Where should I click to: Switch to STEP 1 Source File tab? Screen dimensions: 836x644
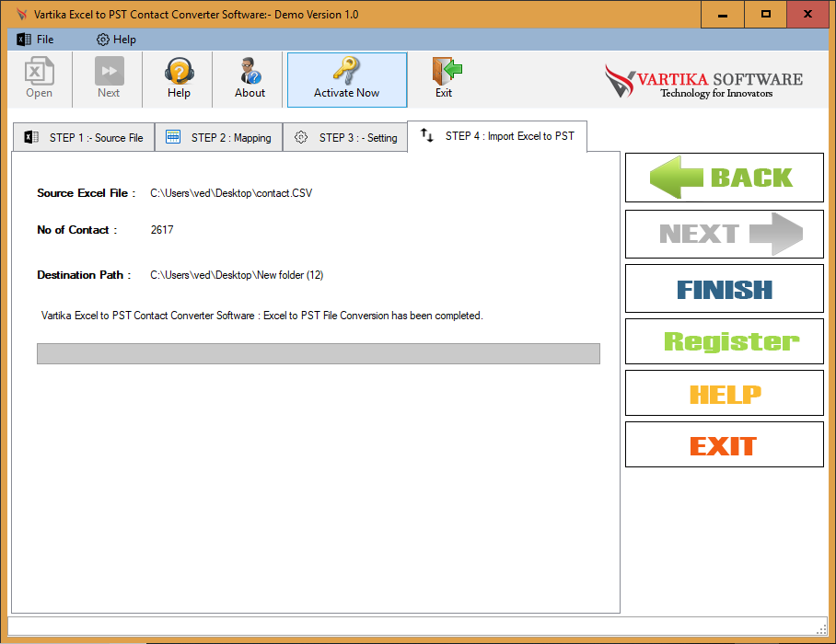(84, 137)
